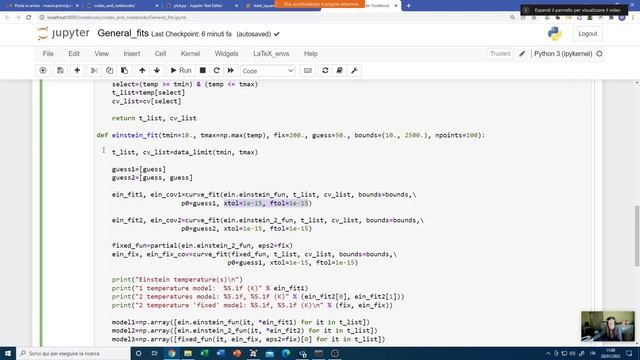
Task: Open the View menu
Action: tap(102, 53)
